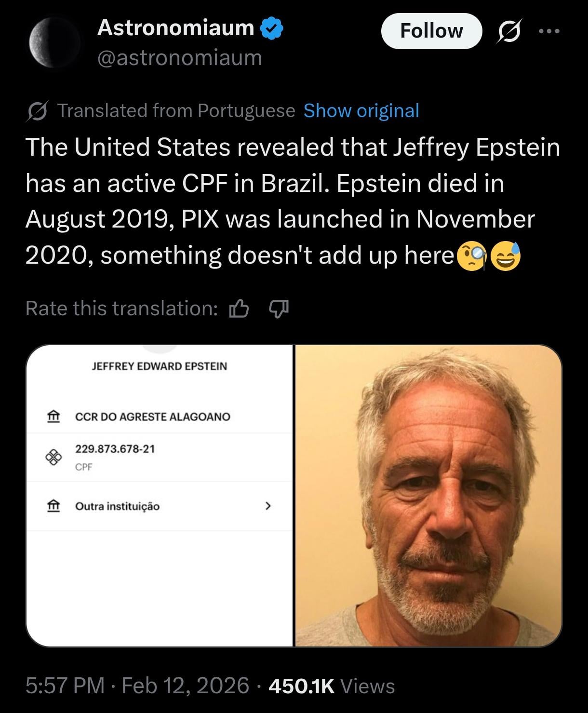Open the three-dot more options menu
This screenshot has width=588, height=713.
click(x=549, y=31)
